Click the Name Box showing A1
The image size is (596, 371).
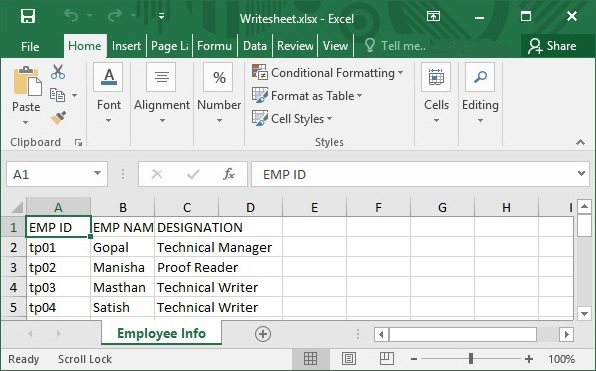(49, 174)
